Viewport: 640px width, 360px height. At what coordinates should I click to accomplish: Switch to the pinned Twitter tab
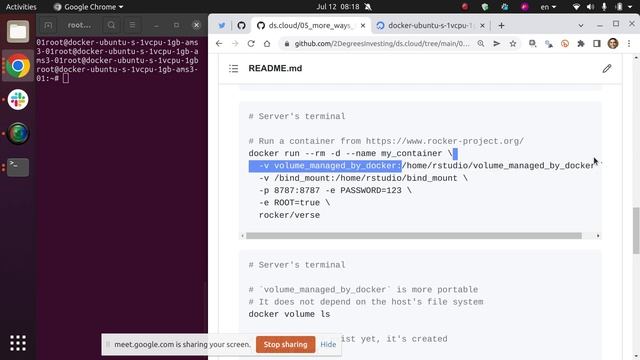coord(222,25)
